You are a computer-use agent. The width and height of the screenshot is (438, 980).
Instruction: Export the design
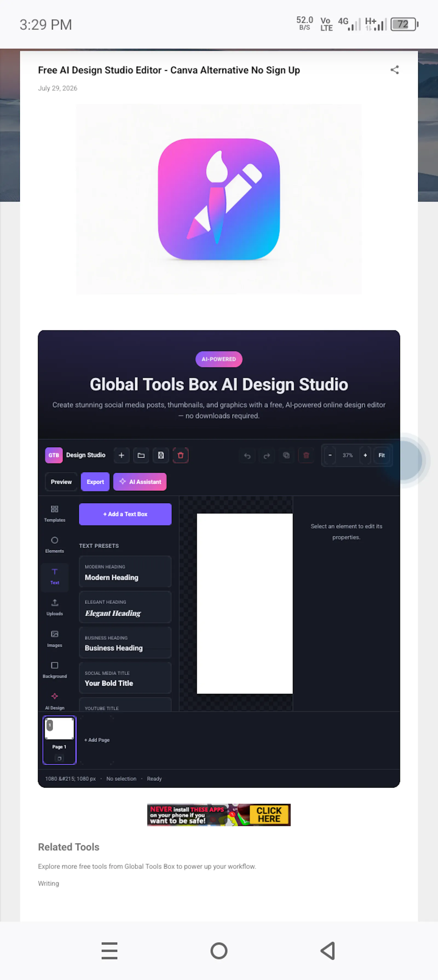(x=95, y=482)
